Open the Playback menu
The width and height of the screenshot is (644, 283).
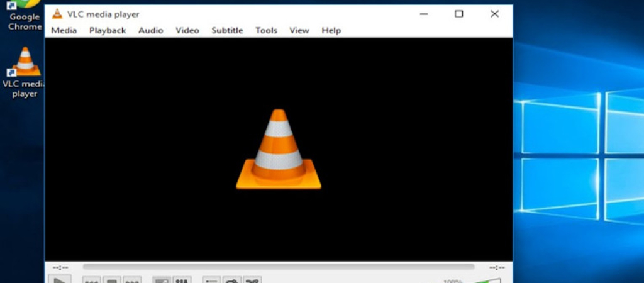point(108,30)
